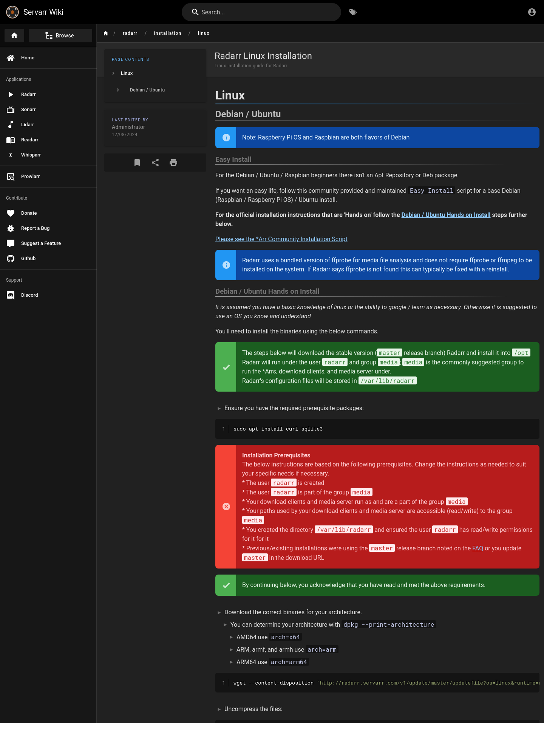The image size is (544, 756).
Task: Click the '/var/lib/radarr' code in green box
Action: click(388, 381)
